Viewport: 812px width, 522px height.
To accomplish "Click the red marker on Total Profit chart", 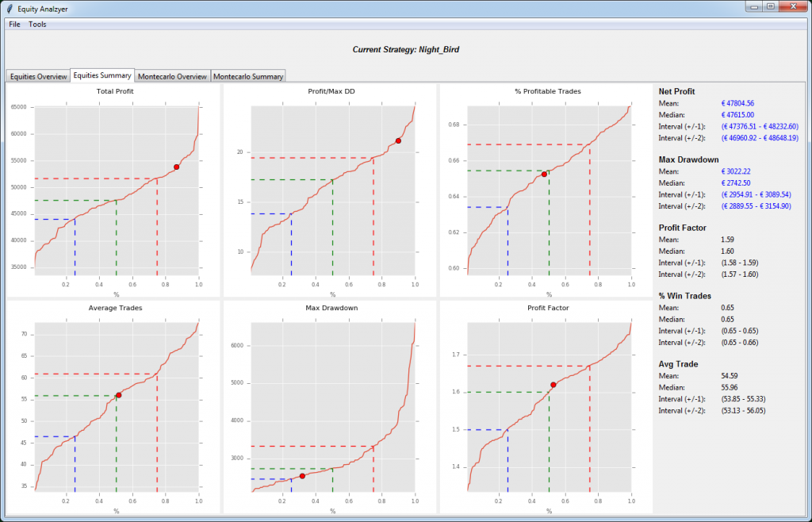I will [176, 167].
